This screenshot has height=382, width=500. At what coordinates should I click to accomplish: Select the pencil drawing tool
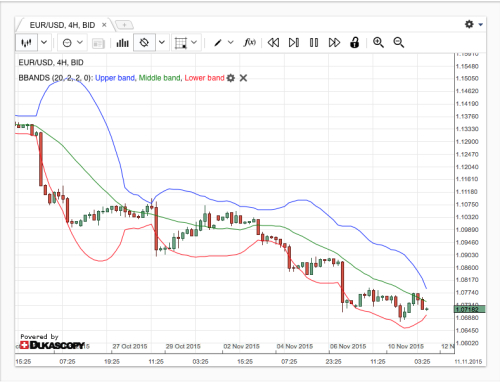coord(218,43)
